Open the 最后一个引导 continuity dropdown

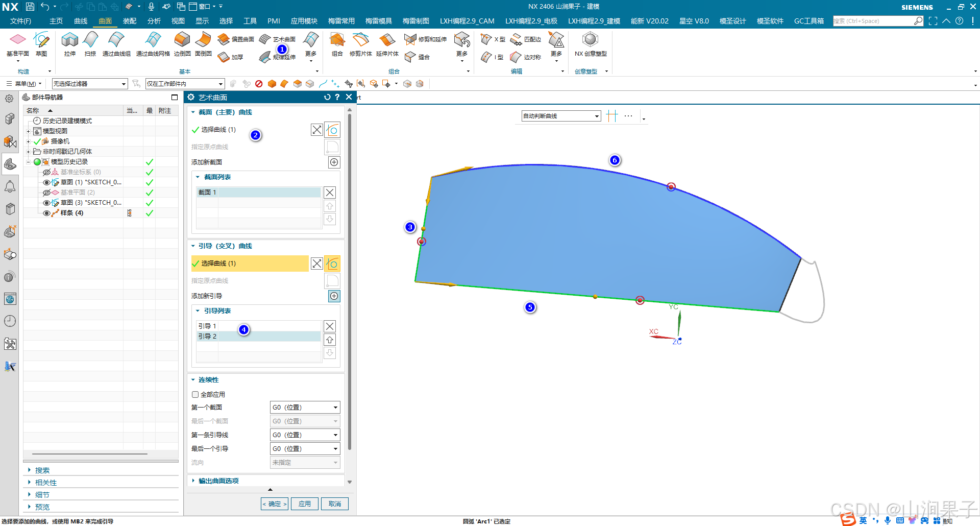tap(305, 449)
